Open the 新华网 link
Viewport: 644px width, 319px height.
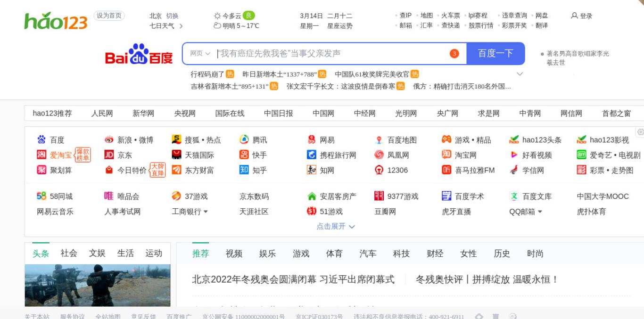pos(143,114)
